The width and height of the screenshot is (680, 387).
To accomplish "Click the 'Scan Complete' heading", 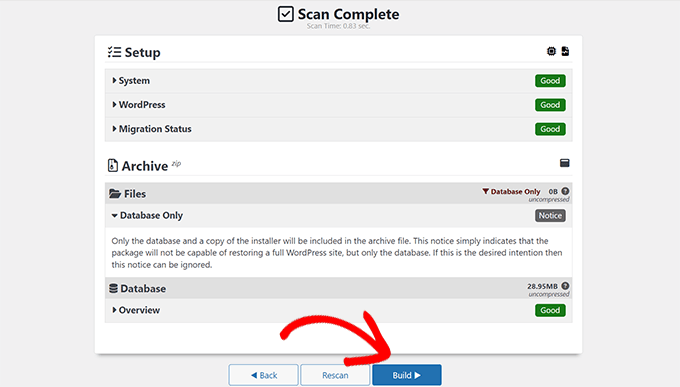I will 348,14.
